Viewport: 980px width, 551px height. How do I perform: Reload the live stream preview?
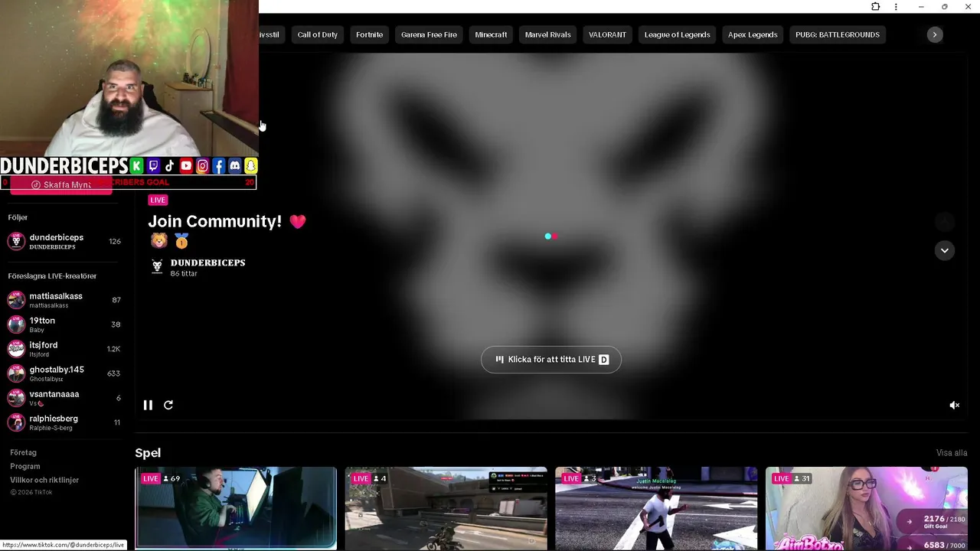pos(168,405)
